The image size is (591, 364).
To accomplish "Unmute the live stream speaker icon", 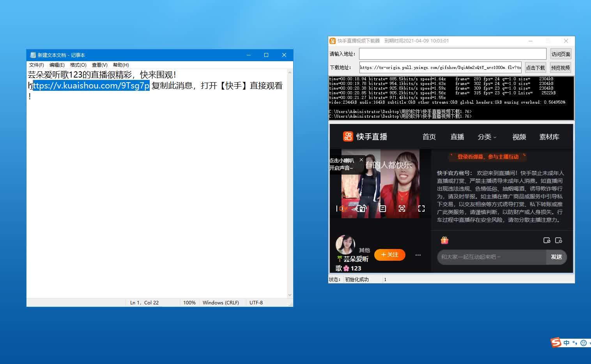I will pyautogui.click(x=343, y=209).
